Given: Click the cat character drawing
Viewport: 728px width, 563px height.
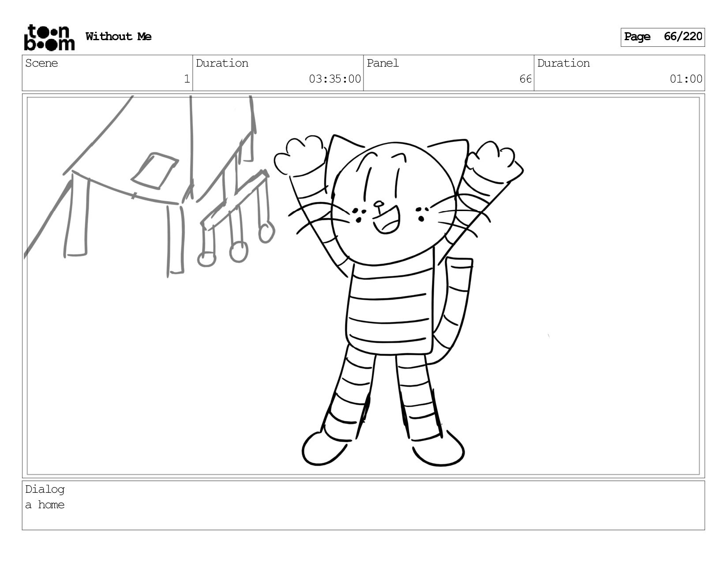Looking at the screenshot, I should (x=399, y=300).
